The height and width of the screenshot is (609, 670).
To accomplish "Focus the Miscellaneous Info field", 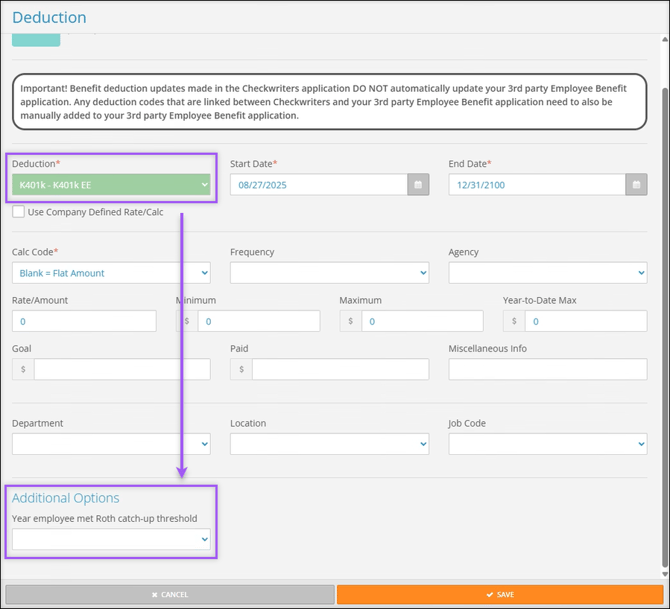I will point(548,369).
